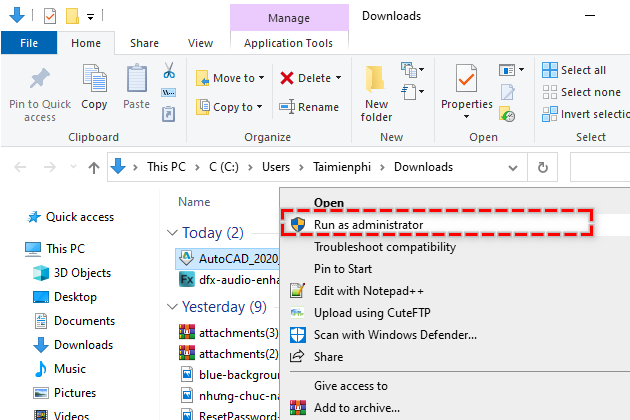Click the History icon in Open group
The image size is (630, 420).
(x=507, y=114)
